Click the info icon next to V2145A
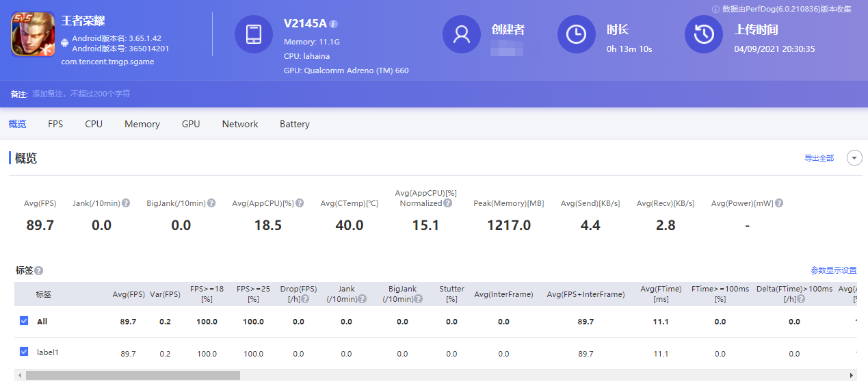The width and height of the screenshot is (868, 388). point(334,24)
